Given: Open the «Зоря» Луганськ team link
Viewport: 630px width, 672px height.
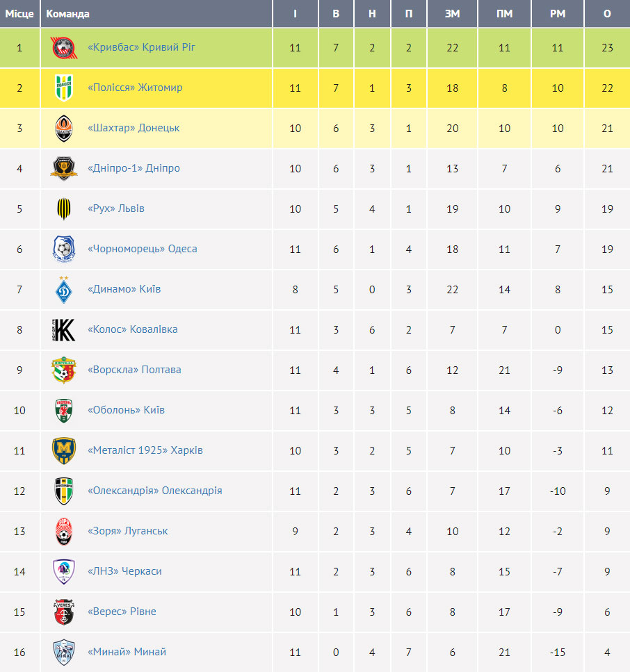Looking at the screenshot, I should pyautogui.click(x=128, y=531).
